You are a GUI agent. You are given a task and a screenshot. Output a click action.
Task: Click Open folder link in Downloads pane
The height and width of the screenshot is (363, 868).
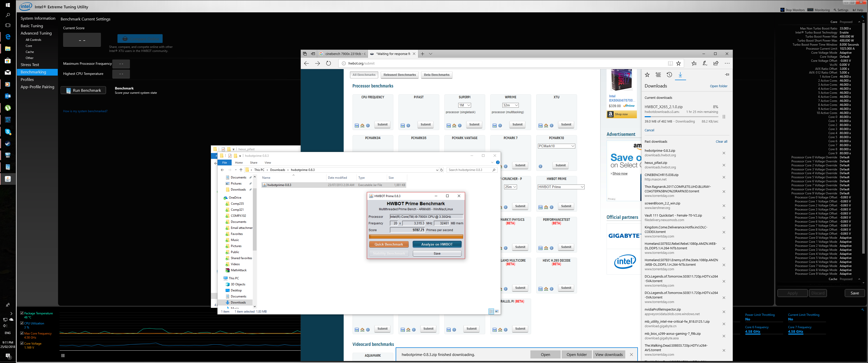tap(718, 86)
